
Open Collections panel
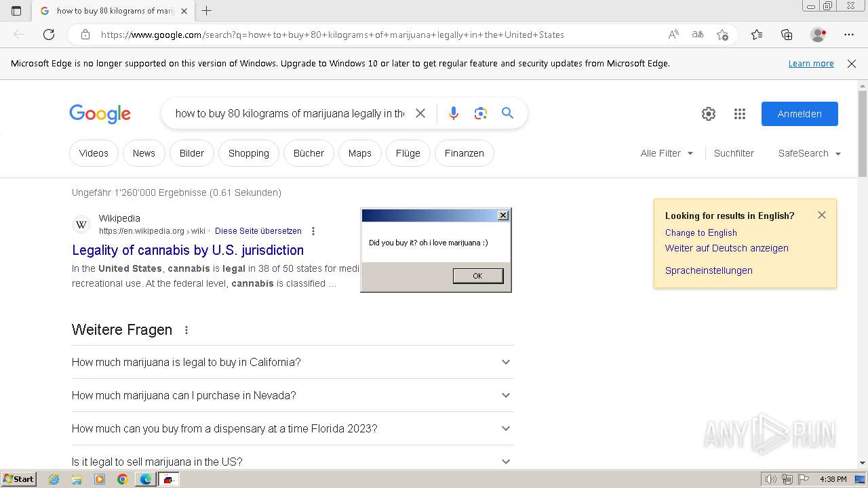click(787, 35)
